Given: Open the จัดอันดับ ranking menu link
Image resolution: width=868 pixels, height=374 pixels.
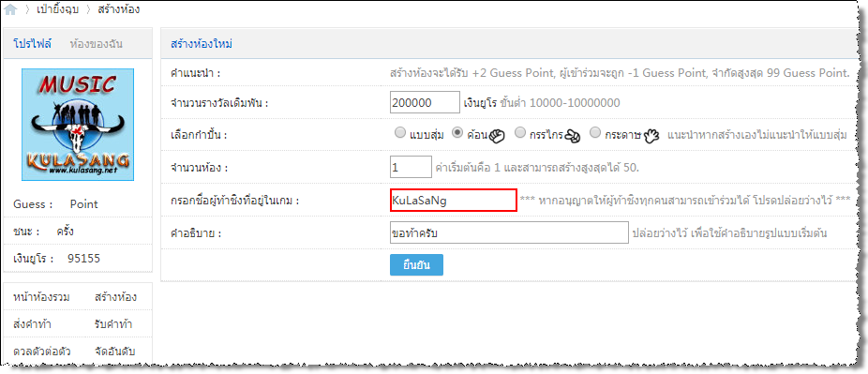Looking at the screenshot, I should click(115, 352).
